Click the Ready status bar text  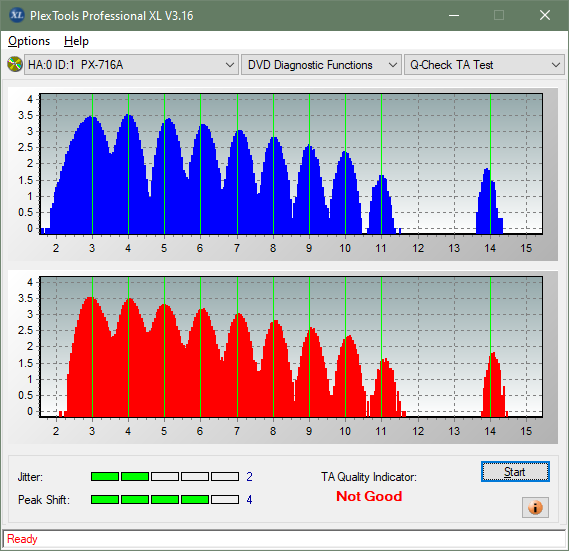point(22,539)
